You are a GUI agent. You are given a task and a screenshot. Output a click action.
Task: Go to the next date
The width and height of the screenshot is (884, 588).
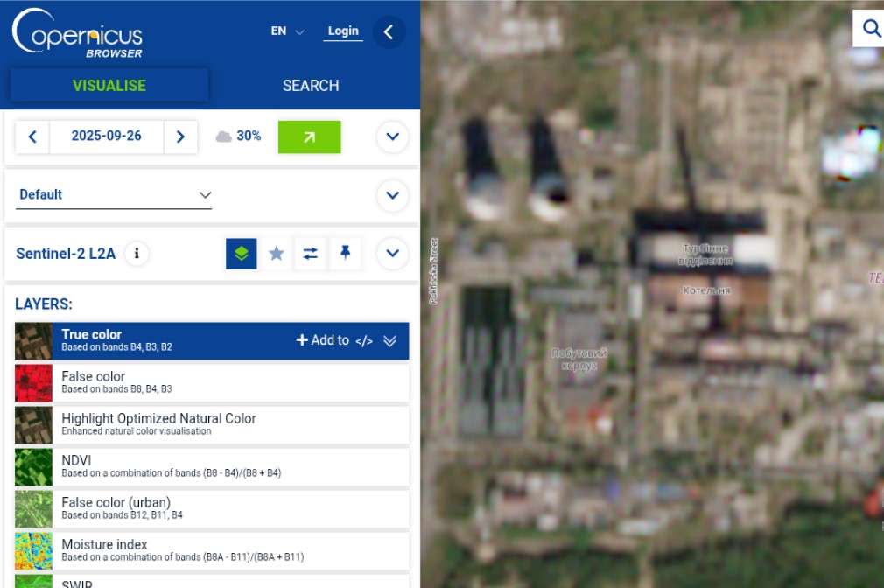click(180, 136)
